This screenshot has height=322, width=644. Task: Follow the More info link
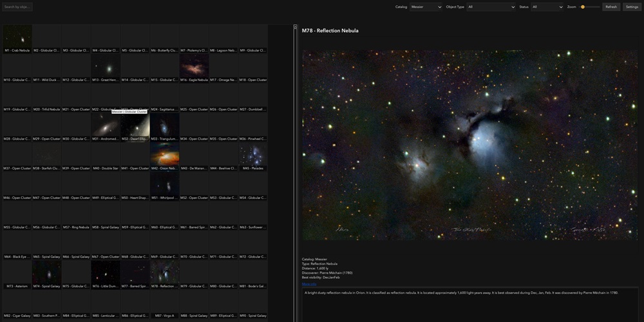click(309, 284)
